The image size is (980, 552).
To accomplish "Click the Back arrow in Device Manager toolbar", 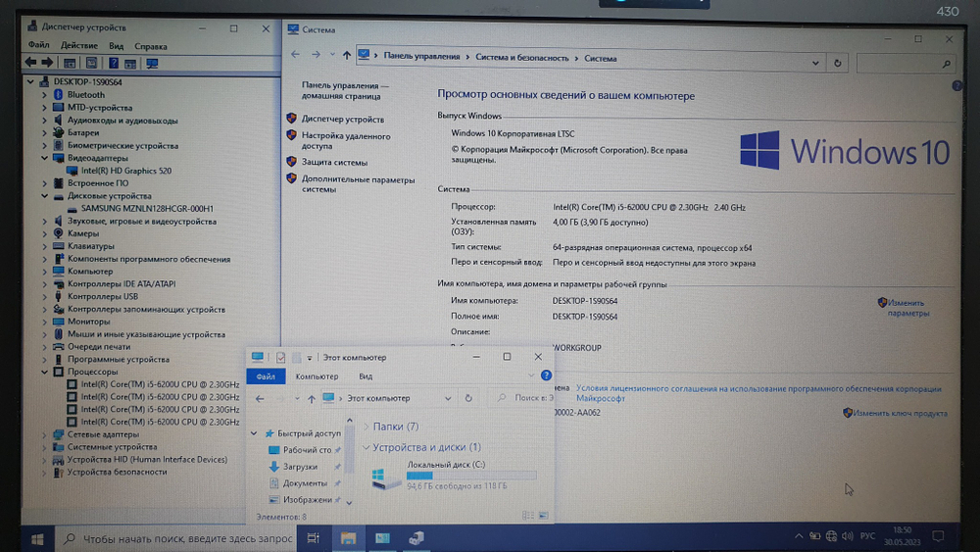I will pos(30,63).
